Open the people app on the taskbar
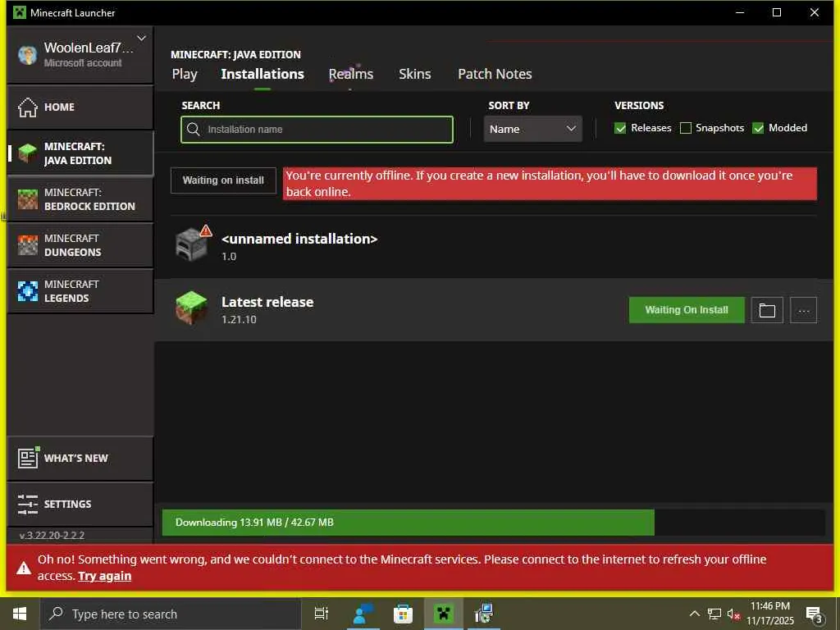 pyautogui.click(x=363, y=614)
